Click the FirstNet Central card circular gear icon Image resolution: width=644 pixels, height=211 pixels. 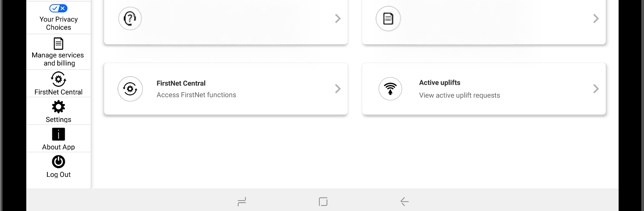pyautogui.click(x=130, y=89)
